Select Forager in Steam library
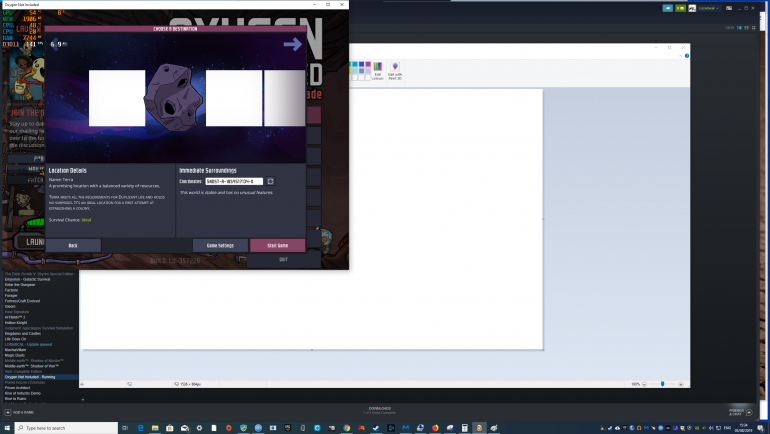Viewport: 770px width, 434px height. point(11,296)
